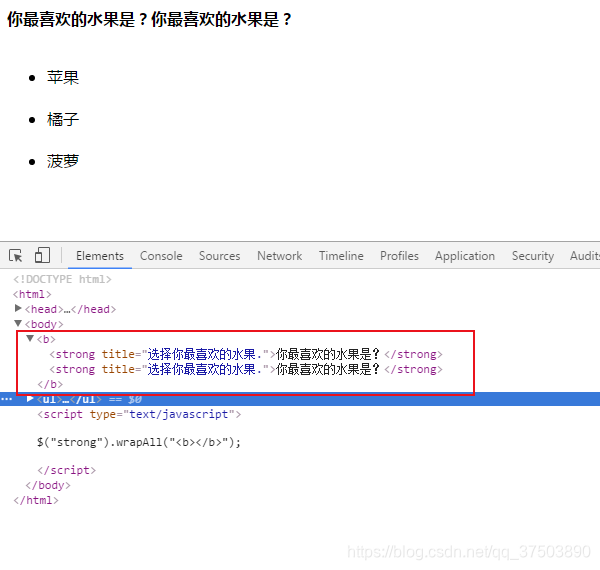
Task: Open the Security tab
Action: click(533, 256)
